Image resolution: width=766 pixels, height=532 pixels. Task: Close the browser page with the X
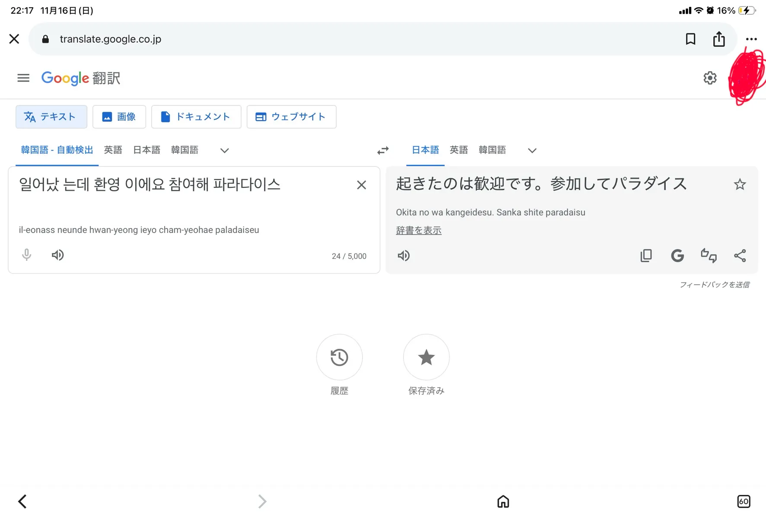14,39
